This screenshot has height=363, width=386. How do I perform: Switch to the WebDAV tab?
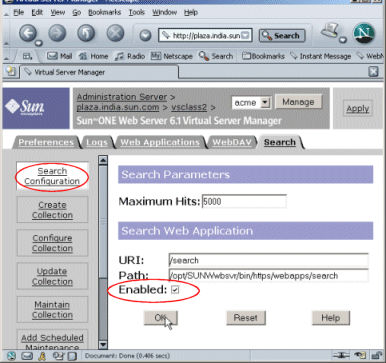pos(232,142)
